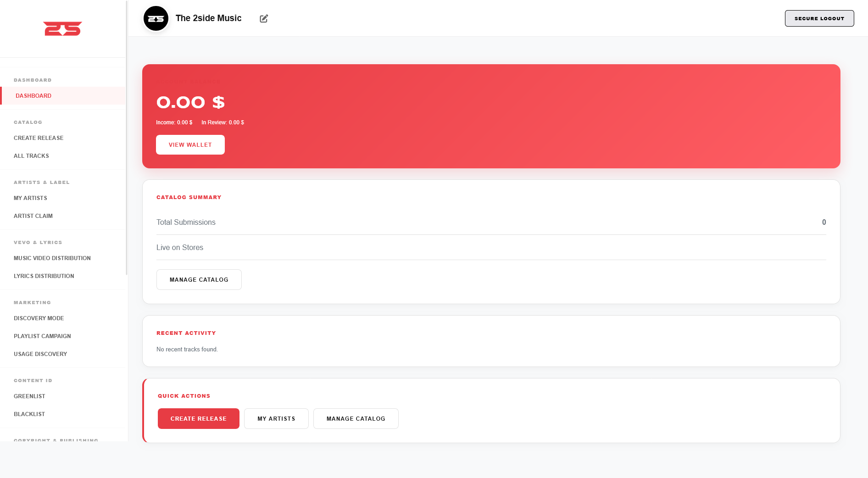
Task: Open Create Release from the Catalog section
Action: (x=39, y=138)
